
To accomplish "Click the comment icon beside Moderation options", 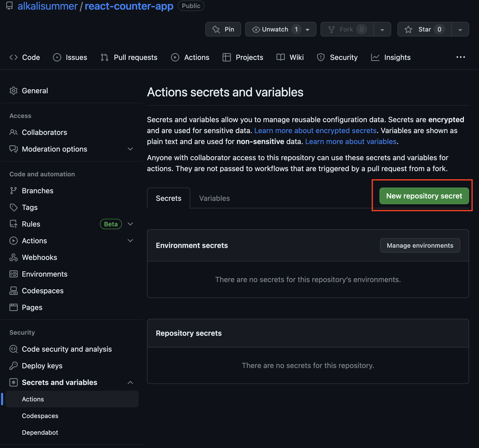I will tap(13, 149).
